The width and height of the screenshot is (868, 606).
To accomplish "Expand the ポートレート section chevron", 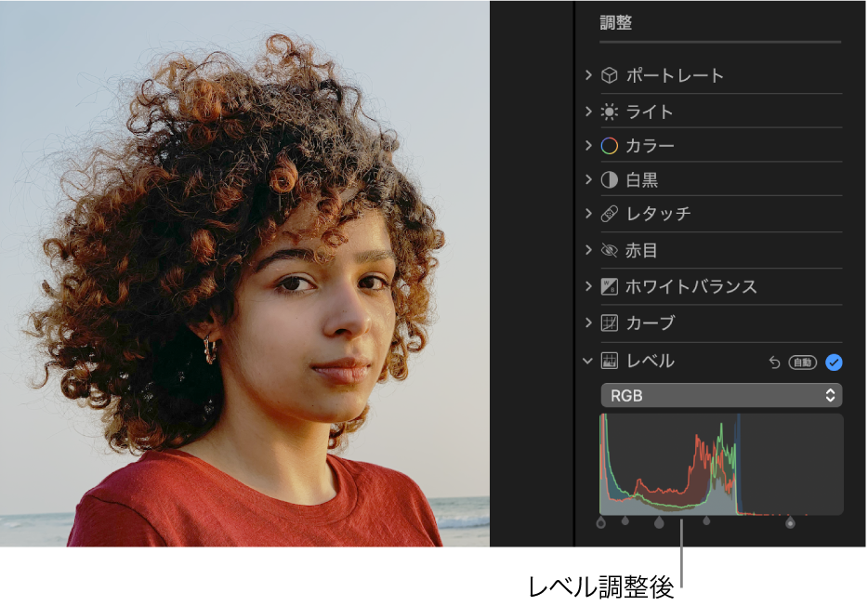I will [588, 74].
